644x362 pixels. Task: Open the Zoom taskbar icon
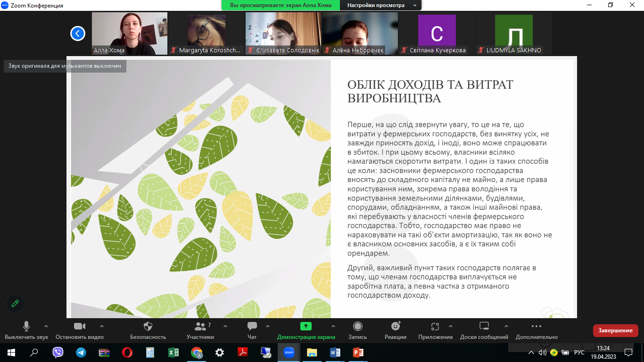[289, 352]
